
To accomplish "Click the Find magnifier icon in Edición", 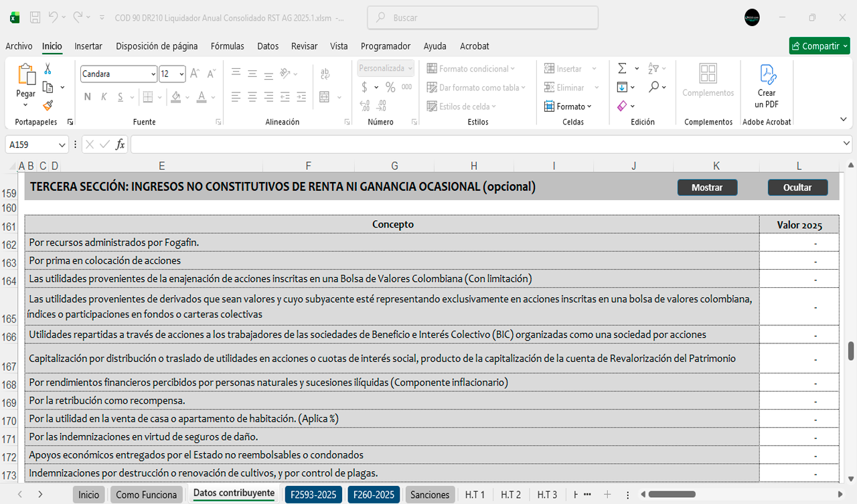I will (653, 87).
